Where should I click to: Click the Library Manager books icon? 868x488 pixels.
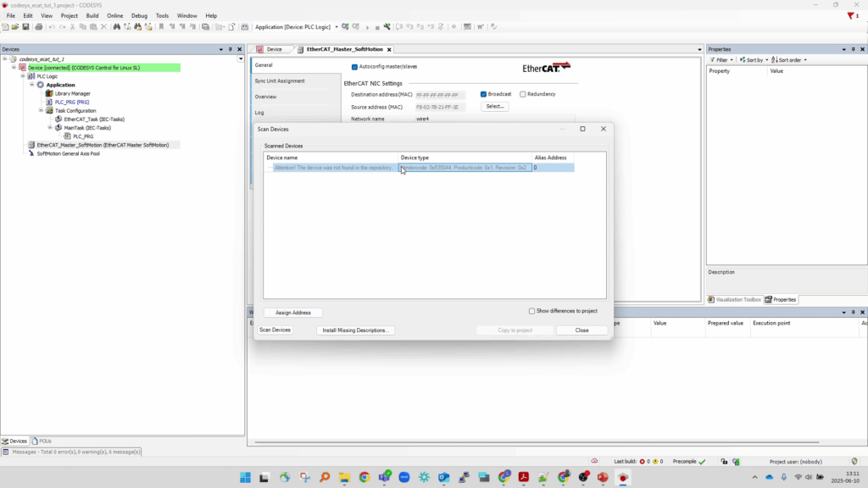click(49, 93)
